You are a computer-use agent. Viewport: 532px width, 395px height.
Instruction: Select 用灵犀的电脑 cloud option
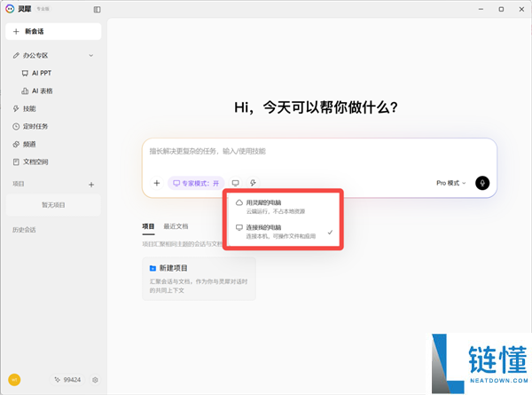[x=284, y=207]
